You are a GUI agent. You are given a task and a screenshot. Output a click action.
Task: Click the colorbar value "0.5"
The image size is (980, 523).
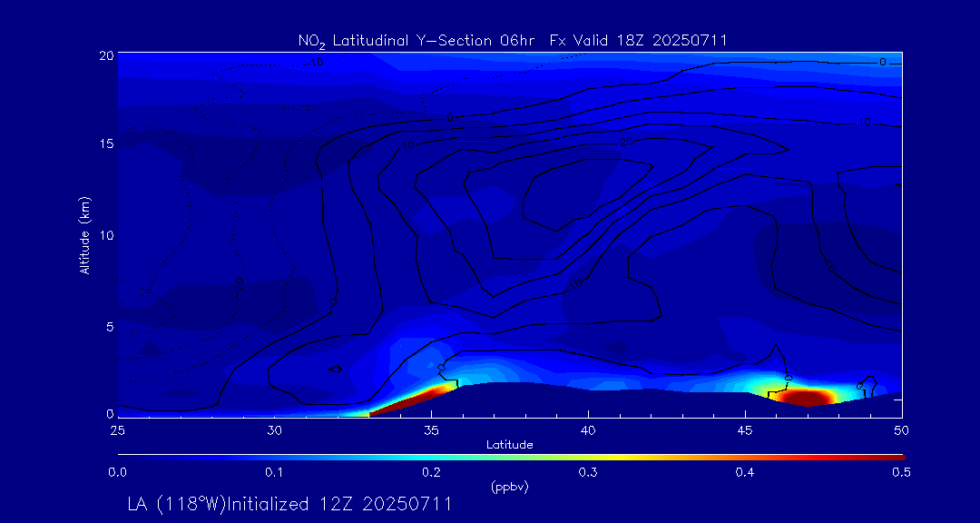click(x=900, y=473)
